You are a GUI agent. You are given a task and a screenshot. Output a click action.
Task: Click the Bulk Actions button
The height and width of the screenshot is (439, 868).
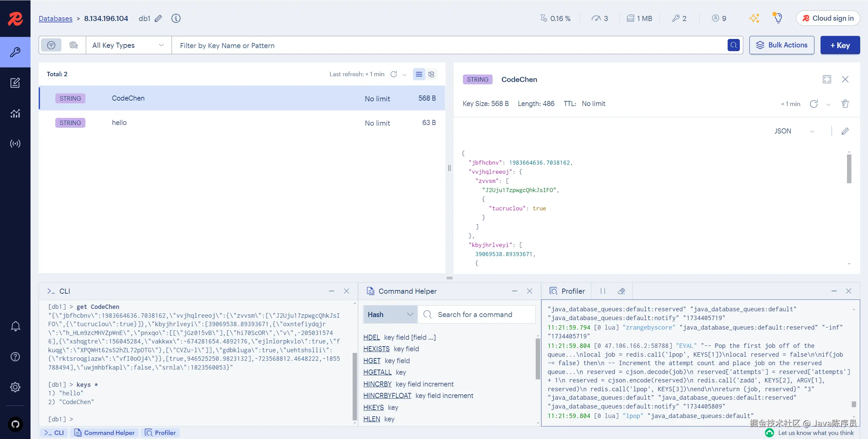pos(782,45)
